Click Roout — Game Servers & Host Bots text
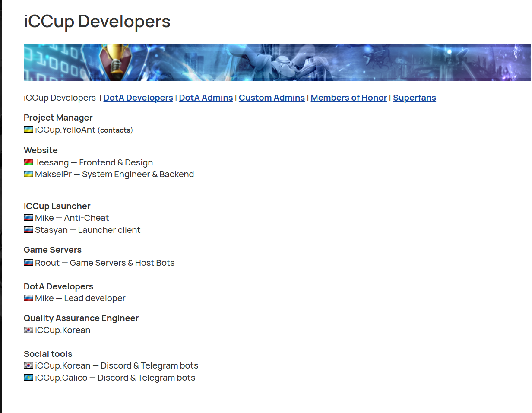The height and width of the screenshot is (413, 532). click(x=105, y=263)
